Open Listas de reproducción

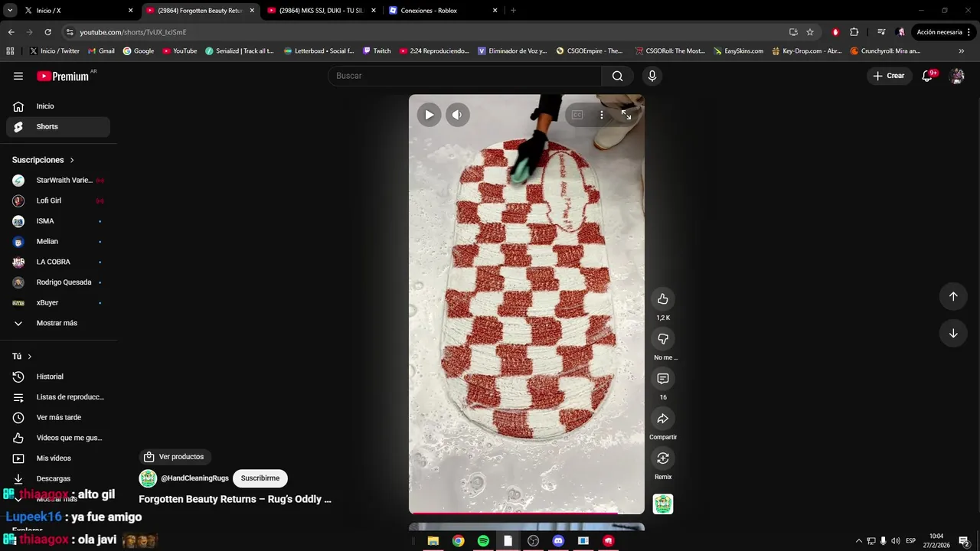tap(58, 397)
